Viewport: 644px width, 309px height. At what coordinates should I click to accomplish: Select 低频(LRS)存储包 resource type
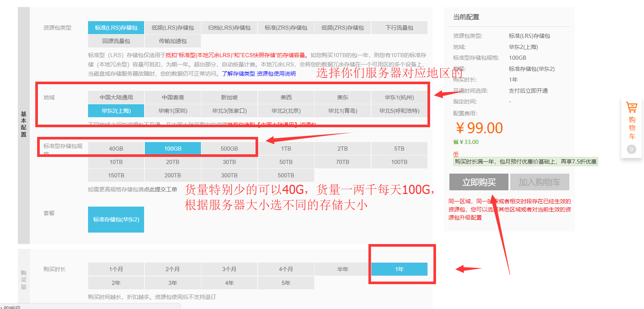click(x=173, y=28)
